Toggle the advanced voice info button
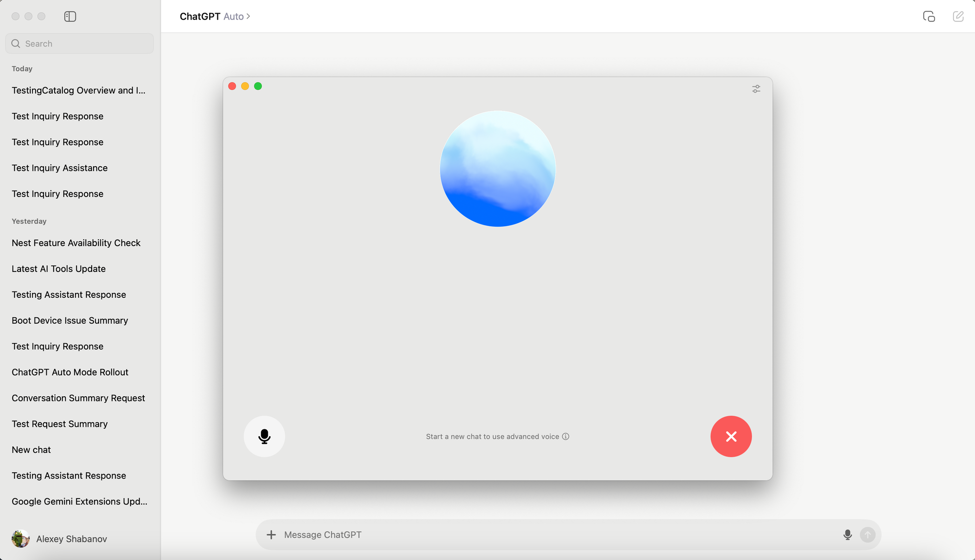Screen dimensions: 975x560 566,436
